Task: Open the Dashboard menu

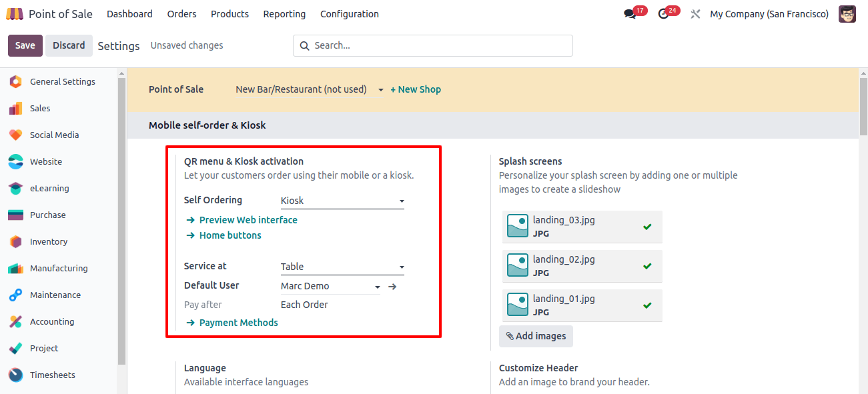Action: (x=129, y=14)
